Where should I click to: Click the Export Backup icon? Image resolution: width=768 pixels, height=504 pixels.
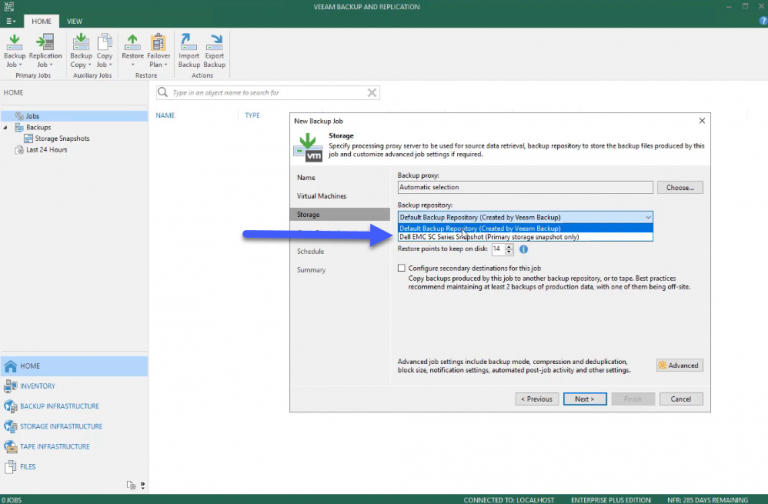click(214, 50)
